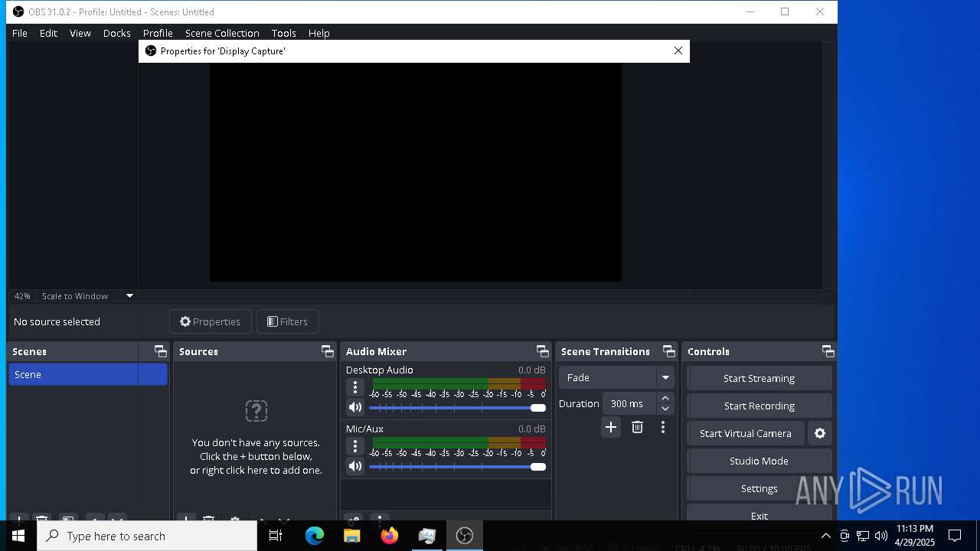Click Start Streaming
The image size is (980, 551).
tap(759, 378)
